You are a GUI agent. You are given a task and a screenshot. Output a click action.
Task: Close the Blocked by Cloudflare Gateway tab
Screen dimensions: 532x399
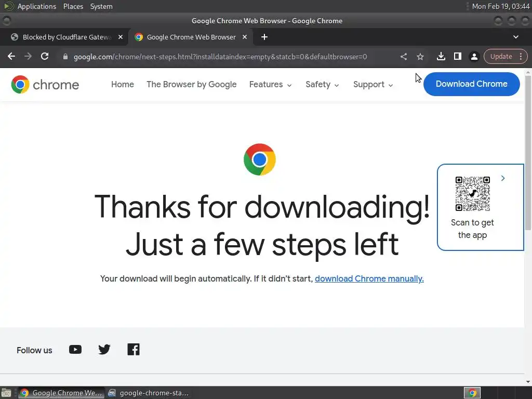coord(121,37)
